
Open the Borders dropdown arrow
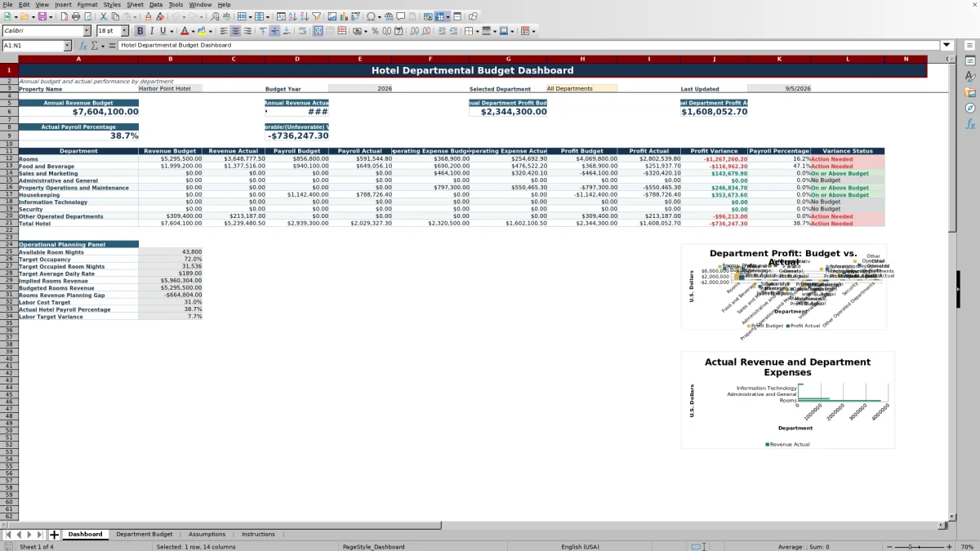479,31
